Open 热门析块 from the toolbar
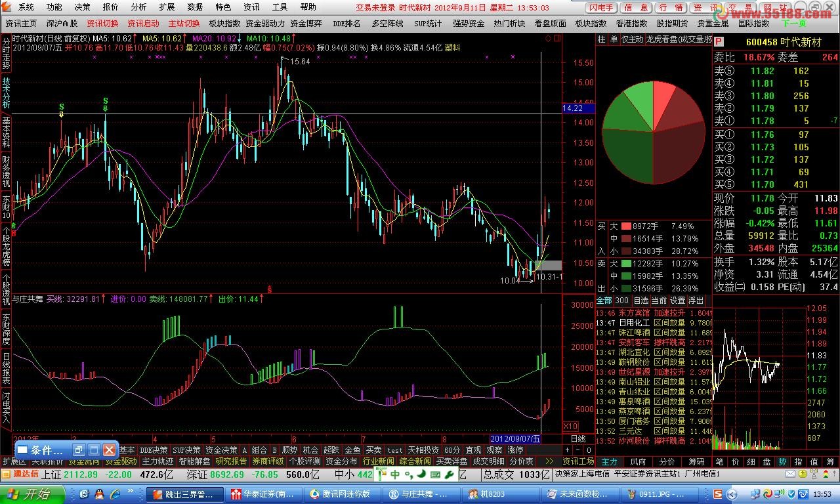The height and width of the screenshot is (504, 840). (x=509, y=23)
